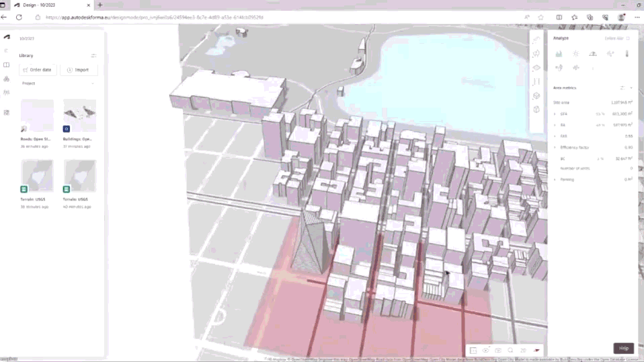Click the Autodesk Forma logo icon

[7, 38]
